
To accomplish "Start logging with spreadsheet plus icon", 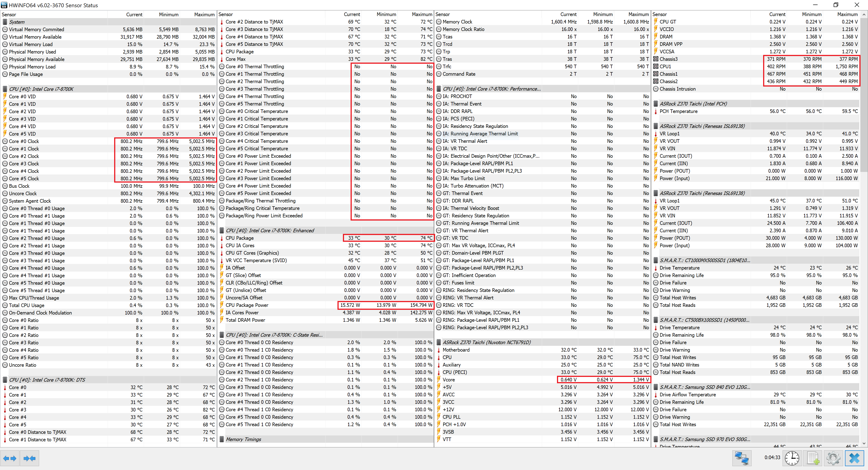I will click(813, 458).
